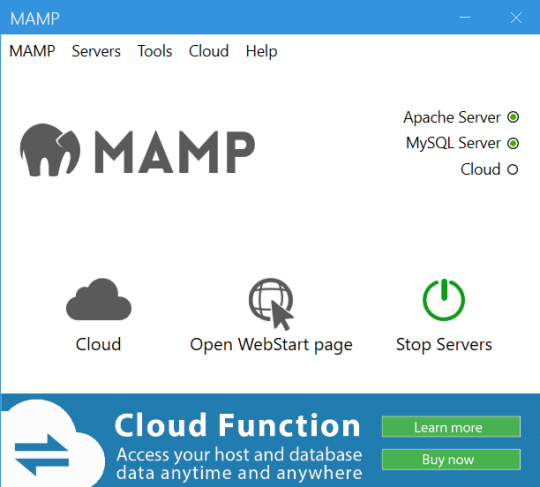This screenshot has height=487, width=540.
Task: Click the green Stop Servers power icon
Action: tap(444, 300)
